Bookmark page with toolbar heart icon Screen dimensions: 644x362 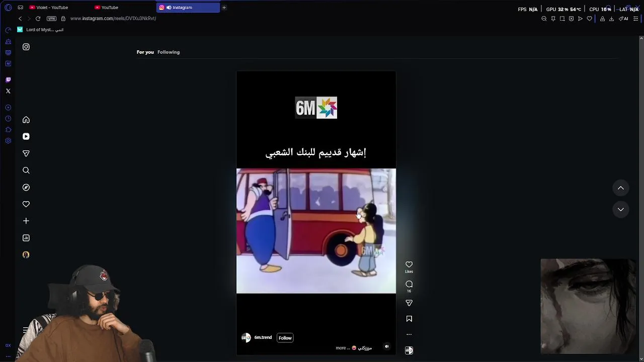(x=589, y=19)
